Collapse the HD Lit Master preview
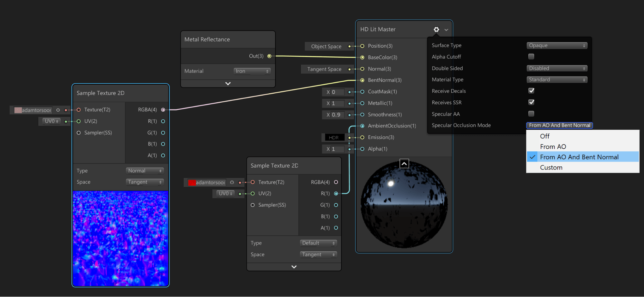This screenshot has height=297, width=644. pyautogui.click(x=404, y=163)
